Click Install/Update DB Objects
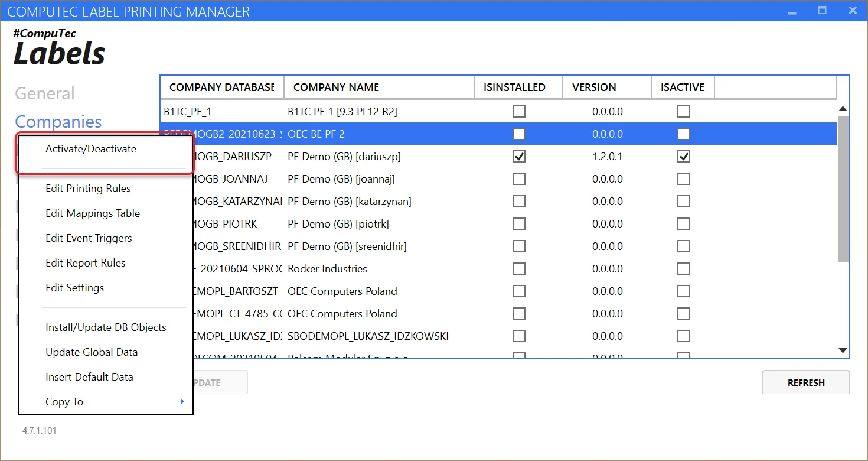The image size is (868, 461). (106, 327)
